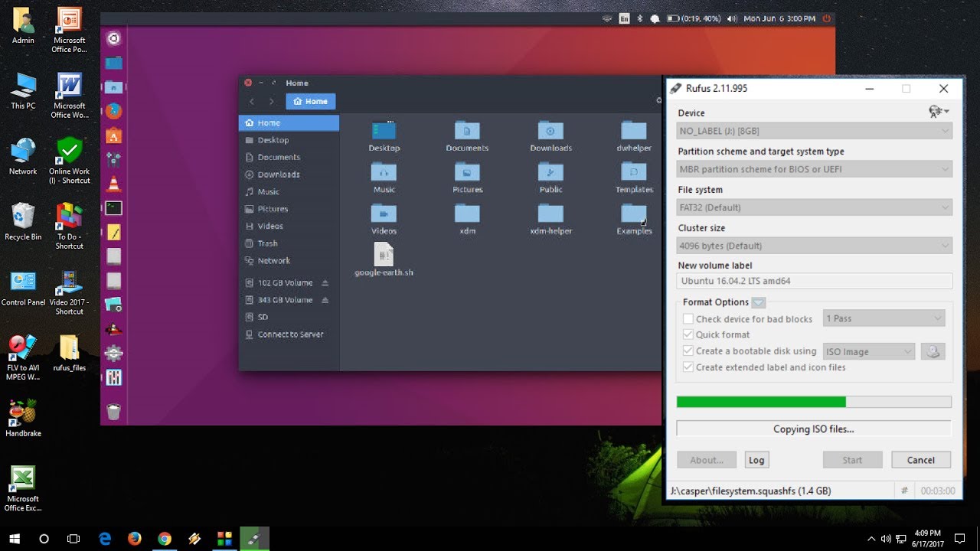Launch VLC cone icon in Ubuntu launcher

click(113, 184)
